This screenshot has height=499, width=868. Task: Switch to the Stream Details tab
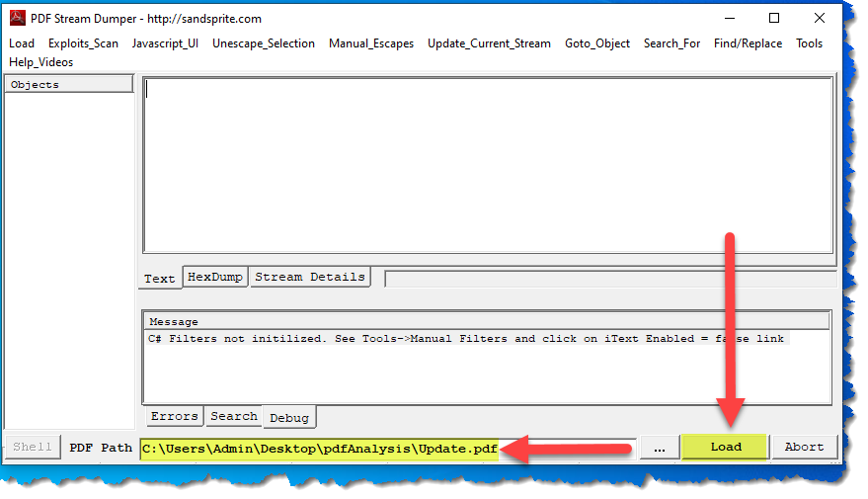(310, 278)
